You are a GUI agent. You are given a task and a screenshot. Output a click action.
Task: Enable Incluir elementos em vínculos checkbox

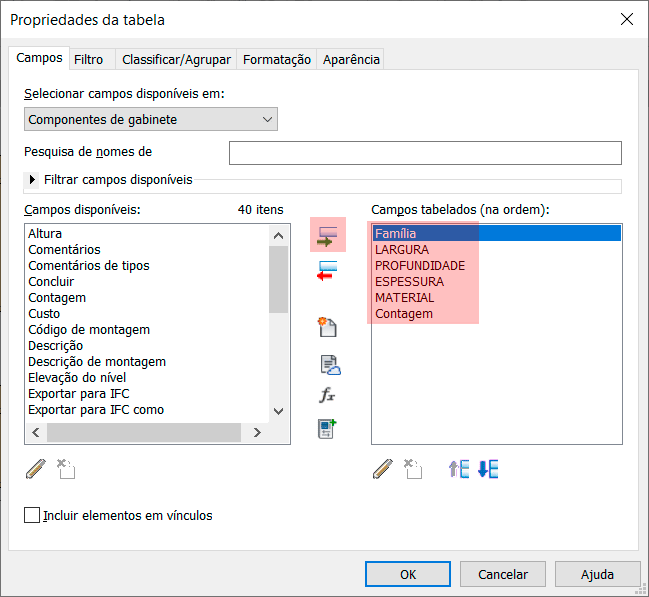tap(32, 516)
